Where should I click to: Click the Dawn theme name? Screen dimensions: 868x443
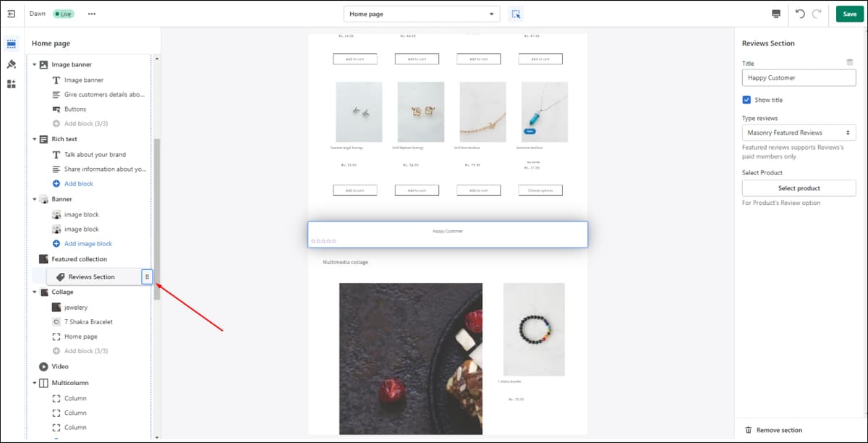(x=37, y=14)
